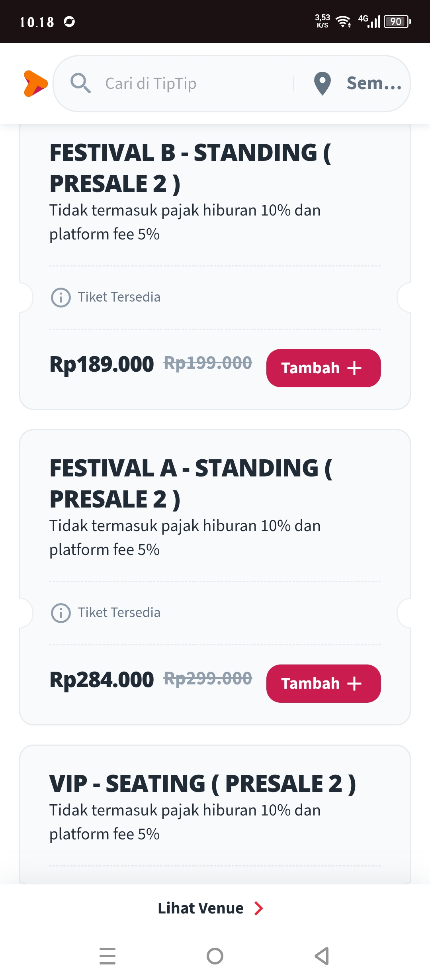
Task: Open the 'Sem...' location selector
Action: click(x=374, y=83)
